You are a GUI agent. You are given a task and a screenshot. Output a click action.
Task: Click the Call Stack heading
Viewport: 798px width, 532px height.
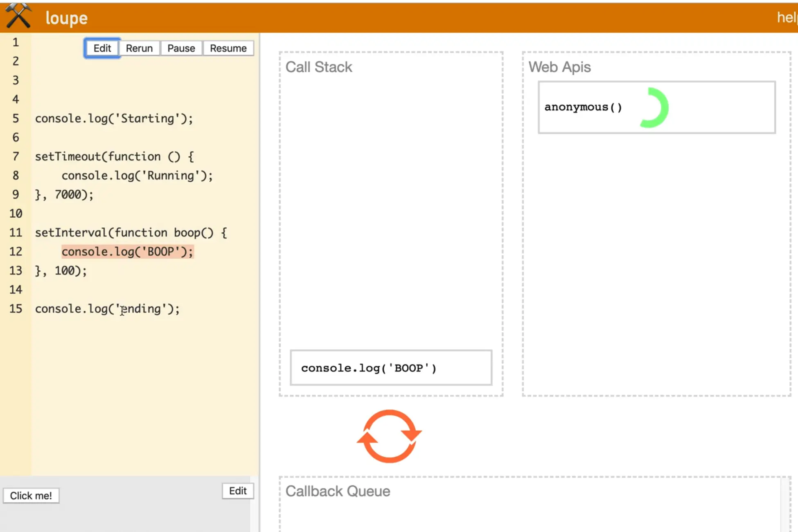[318, 67]
